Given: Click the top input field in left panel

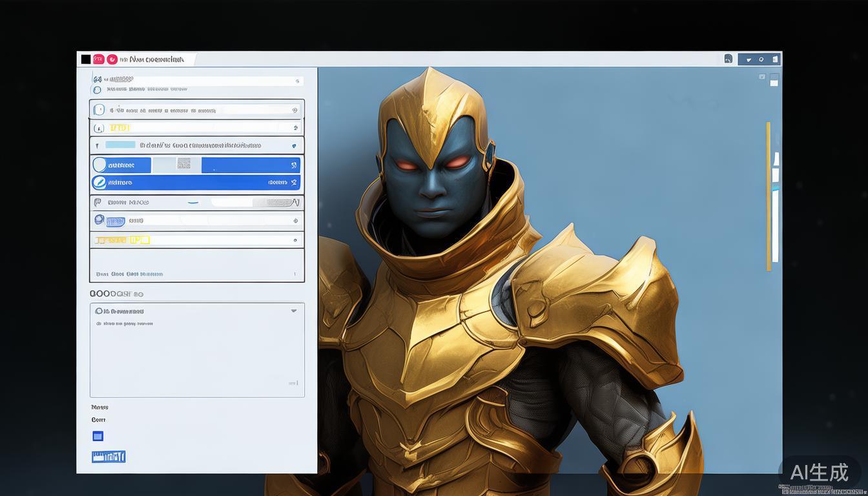Looking at the screenshot, I should pyautogui.click(x=196, y=80).
